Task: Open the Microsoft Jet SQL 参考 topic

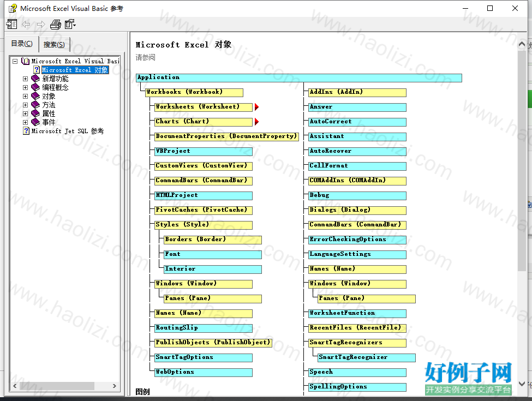Action: [68, 131]
